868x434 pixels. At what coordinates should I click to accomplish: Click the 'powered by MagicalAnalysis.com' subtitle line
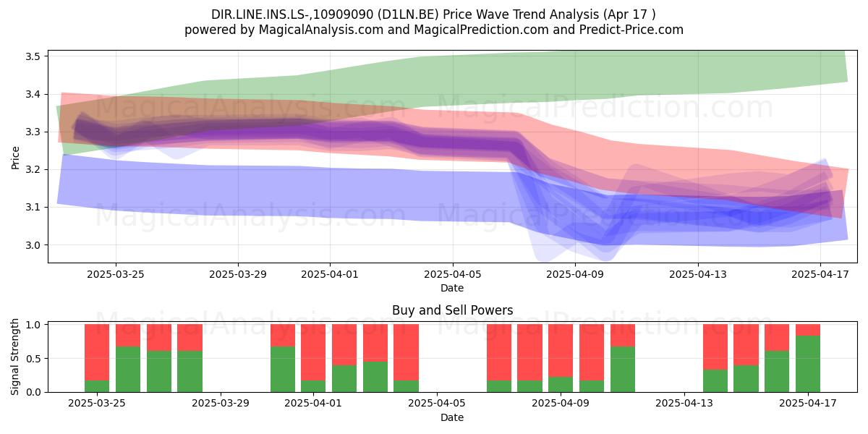(x=434, y=30)
